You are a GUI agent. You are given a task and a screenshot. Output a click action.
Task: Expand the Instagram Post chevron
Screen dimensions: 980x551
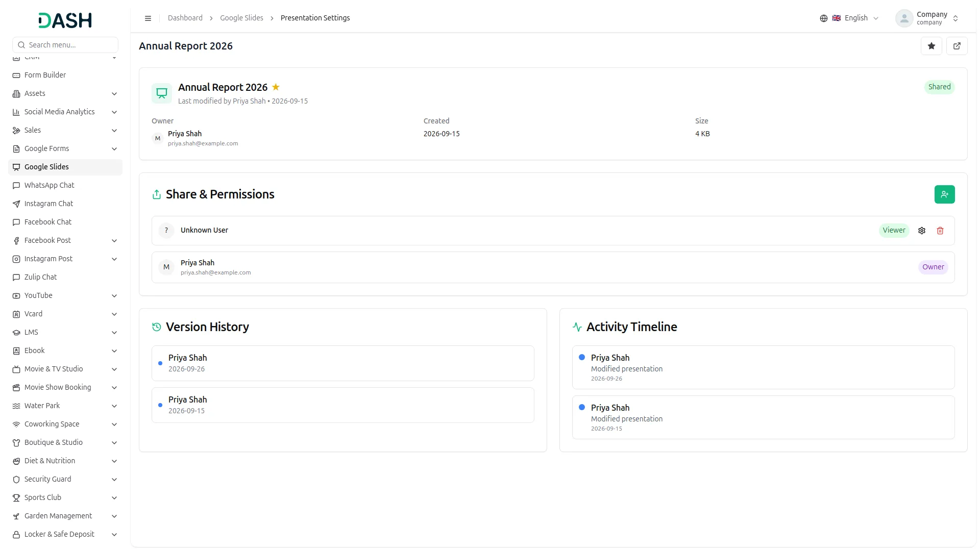(114, 259)
